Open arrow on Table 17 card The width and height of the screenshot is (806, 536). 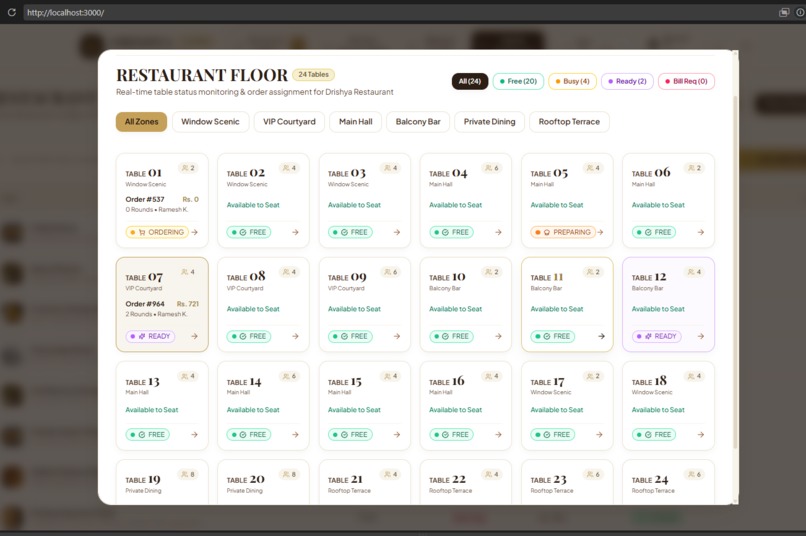coord(599,435)
